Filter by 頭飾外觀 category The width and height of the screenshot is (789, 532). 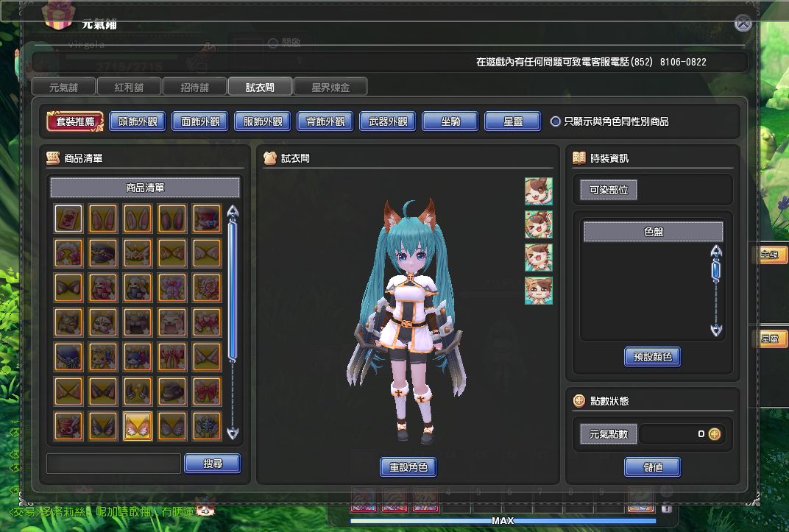138,121
